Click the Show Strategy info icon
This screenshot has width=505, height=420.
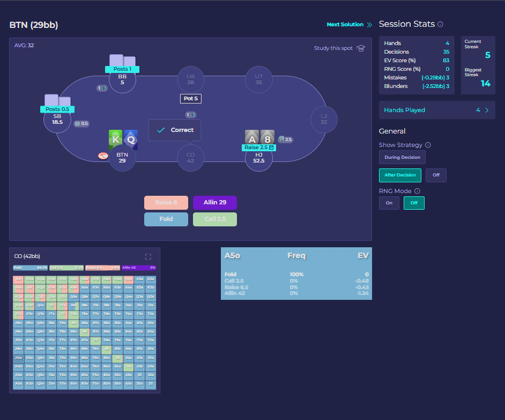[428, 145]
